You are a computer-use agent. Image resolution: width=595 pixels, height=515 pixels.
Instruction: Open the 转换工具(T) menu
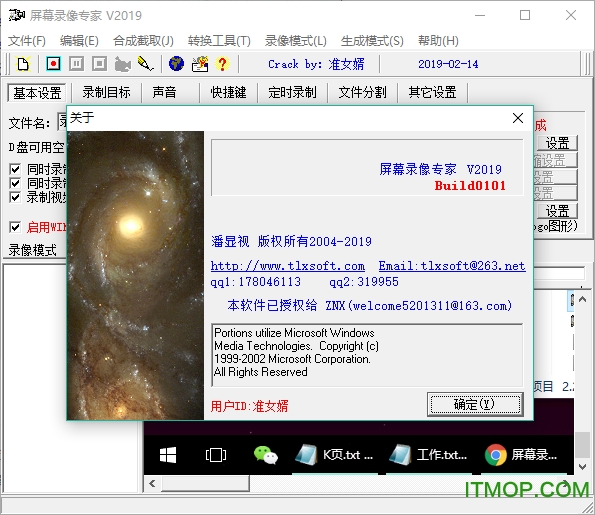tap(219, 41)
